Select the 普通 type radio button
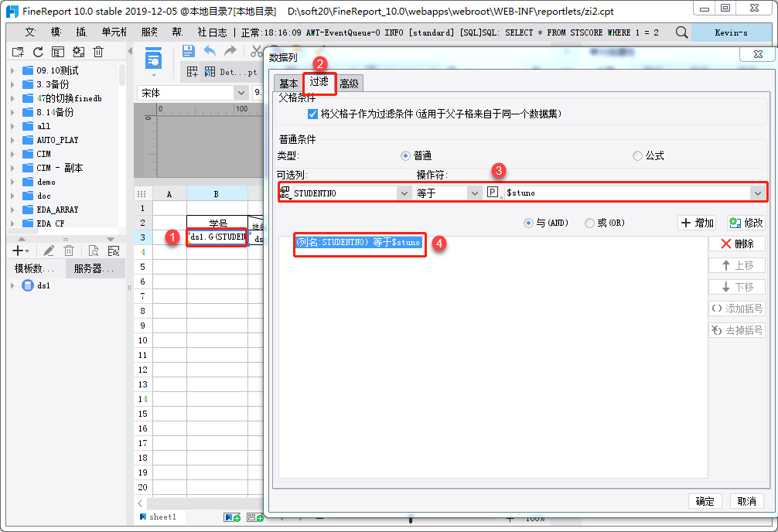778x532 pixels. (x=405, y=156)
